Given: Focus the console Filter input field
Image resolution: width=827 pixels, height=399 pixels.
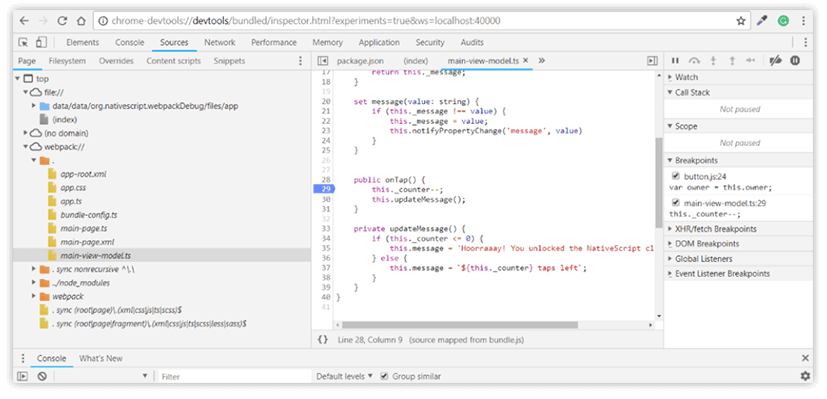Looking at the screenshot, I should tap(235, 376).
